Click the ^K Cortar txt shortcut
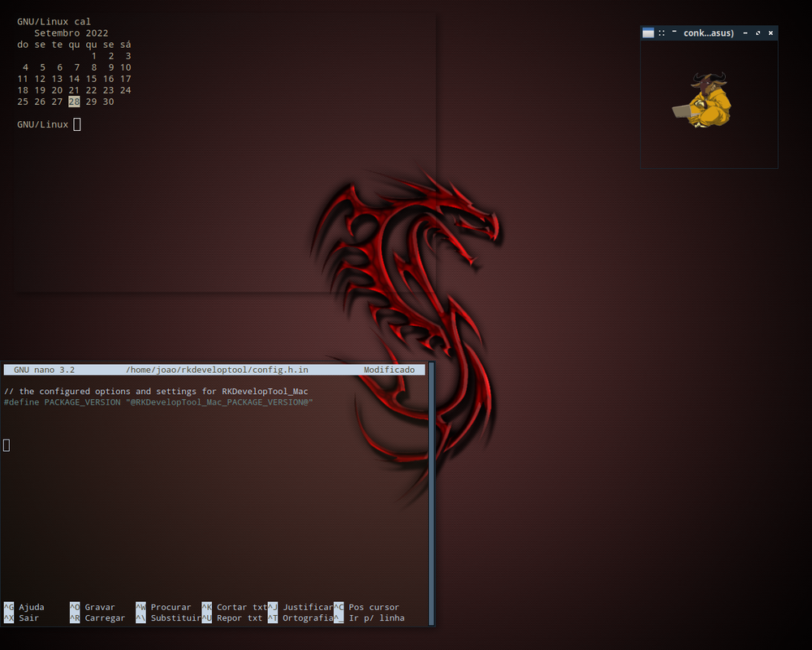The image size is (812, 650). coord(235,607)
